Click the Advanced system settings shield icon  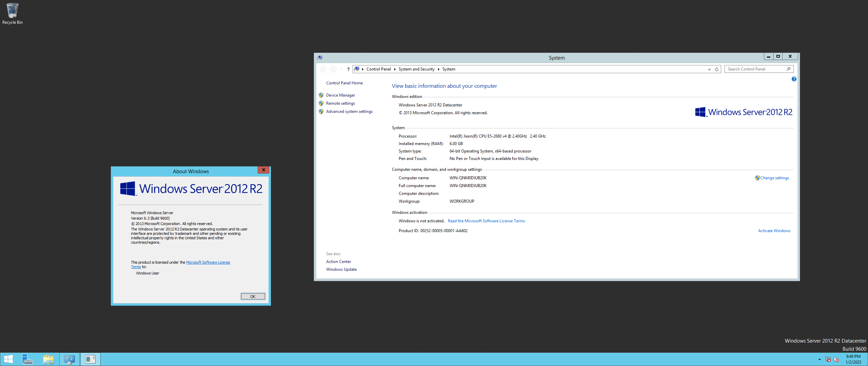pyautogui.click(x=321, y=111)
